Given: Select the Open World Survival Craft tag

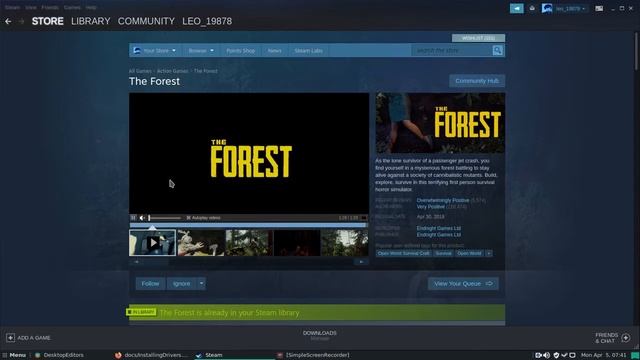Looking at the screenshot, I should (403, 253).
